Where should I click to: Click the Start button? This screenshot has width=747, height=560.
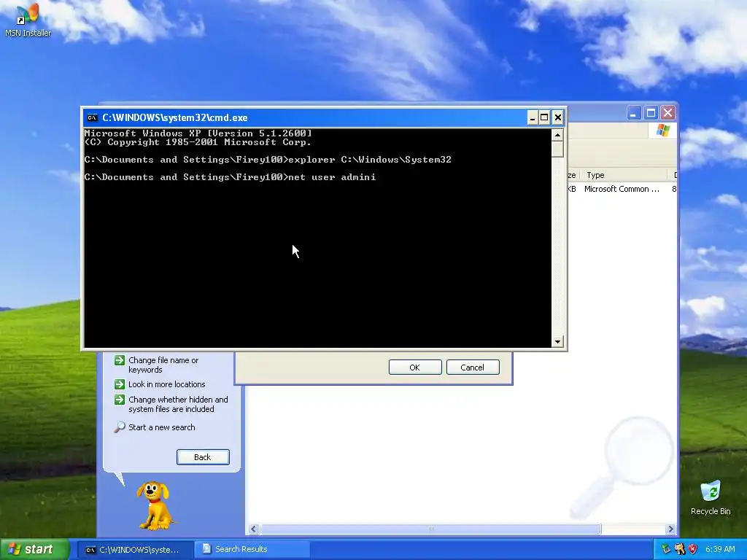point(34,549)
